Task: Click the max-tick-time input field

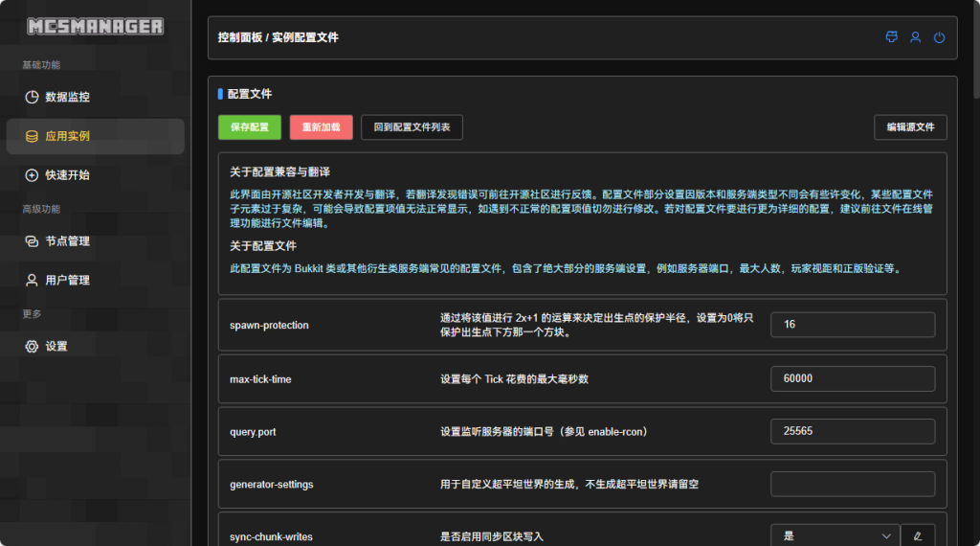Action: coord(853,379)
